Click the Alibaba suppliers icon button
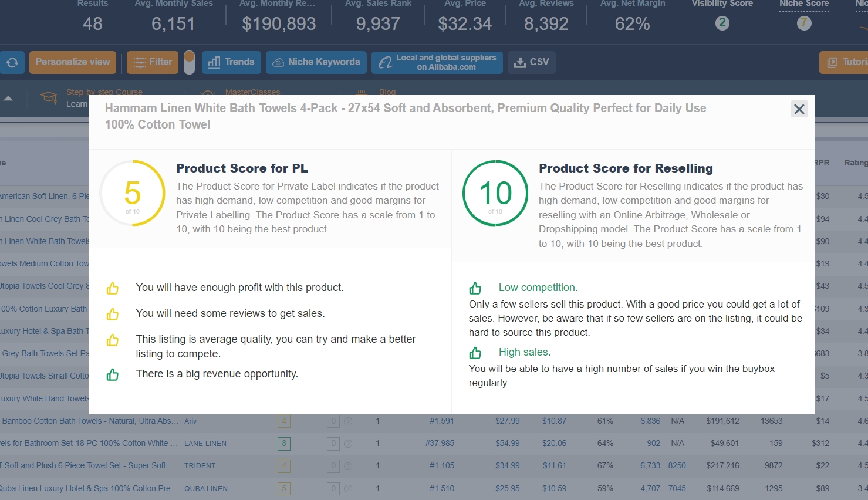This screenshot has width=868, height=500. coord(385,62)
